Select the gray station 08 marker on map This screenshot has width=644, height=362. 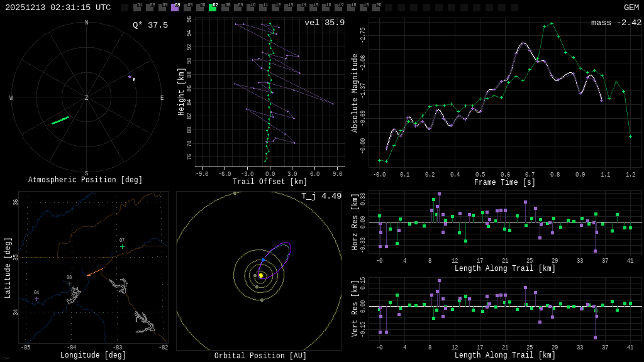pos(69,283)
